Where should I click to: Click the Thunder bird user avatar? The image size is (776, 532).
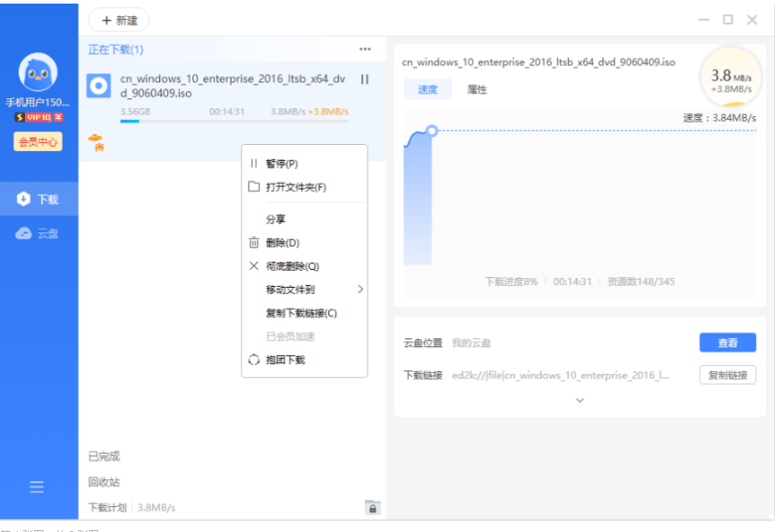tap(38, 72)
